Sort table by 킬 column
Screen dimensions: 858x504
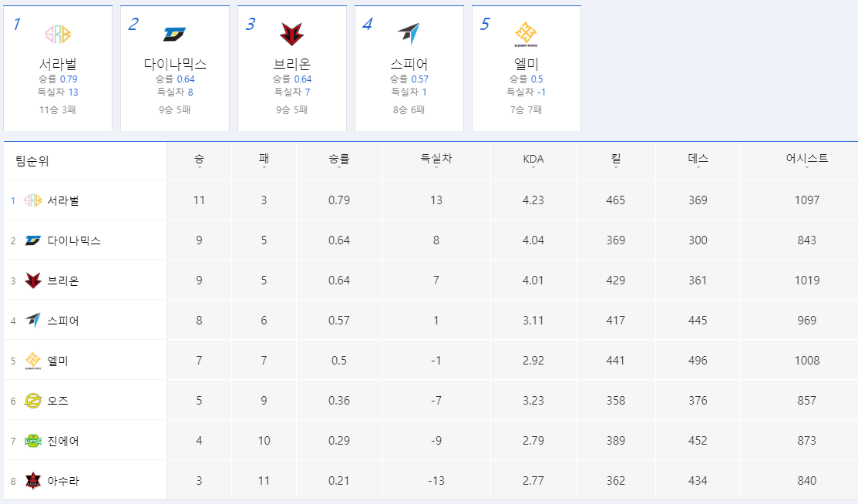click(616, 160)
